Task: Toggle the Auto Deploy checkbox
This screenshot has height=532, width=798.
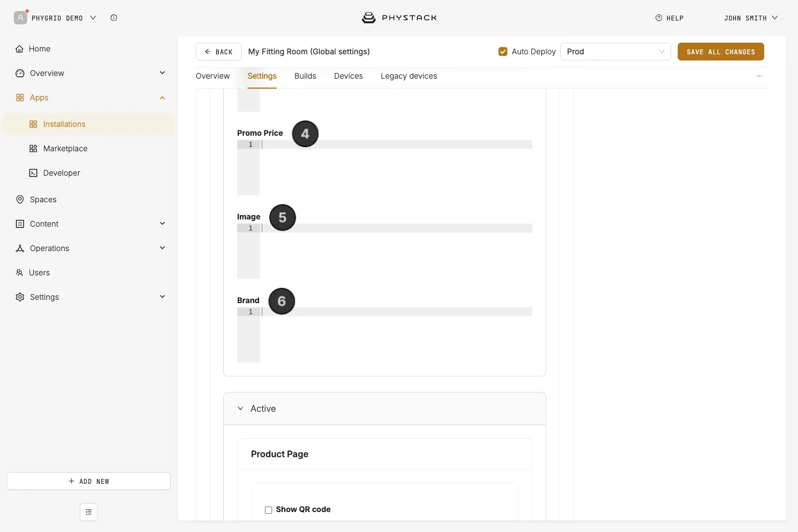Action: tap(503, 52)
